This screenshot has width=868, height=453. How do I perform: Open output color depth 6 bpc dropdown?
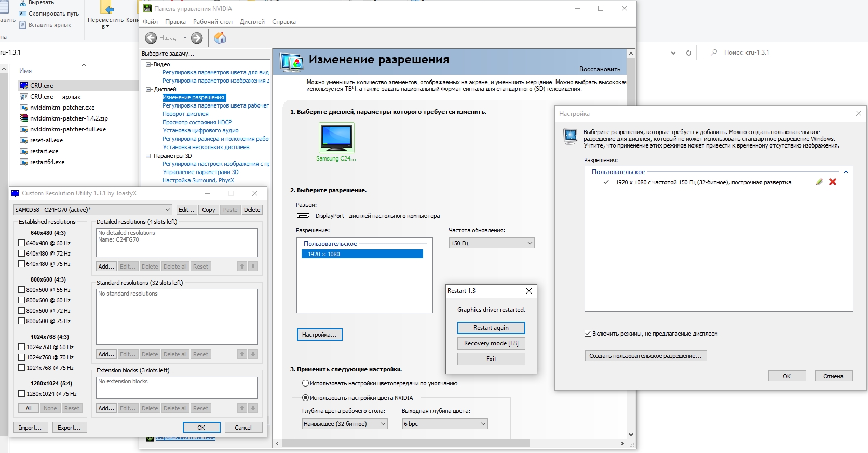(x=445, y=424)
